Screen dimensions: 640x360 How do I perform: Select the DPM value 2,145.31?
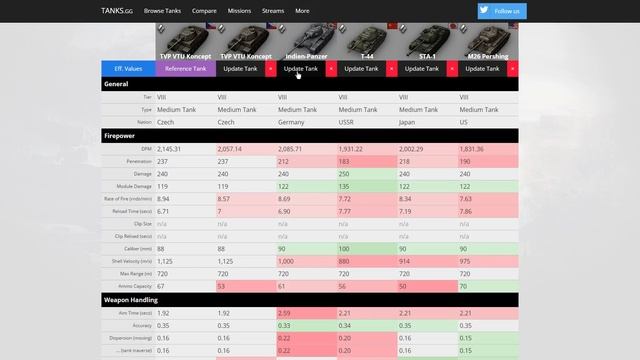(169, 149)
